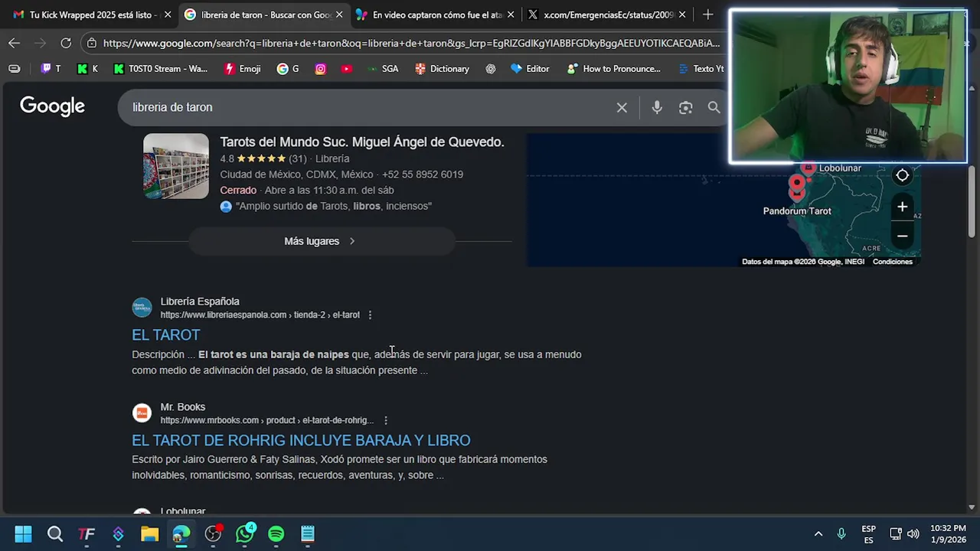Click the magnifier search button
Screen dimensions: 980x551
(714, 108)
